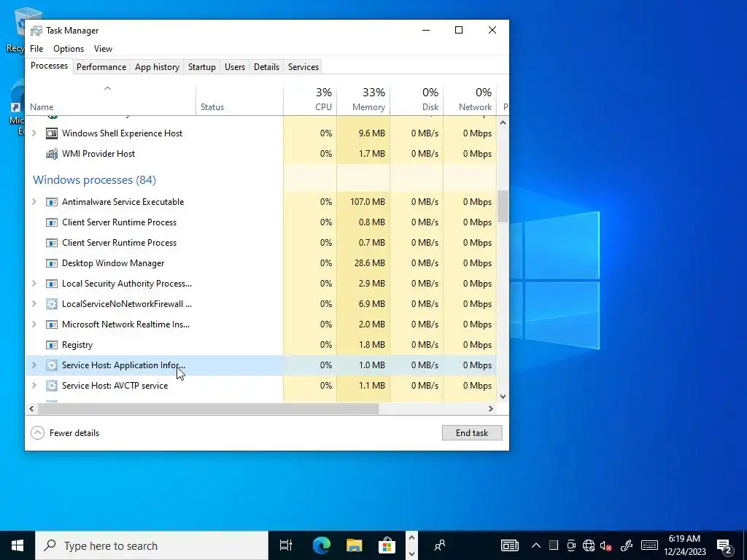
Task: Sort processes by Disk usage column
Action: 417,100
